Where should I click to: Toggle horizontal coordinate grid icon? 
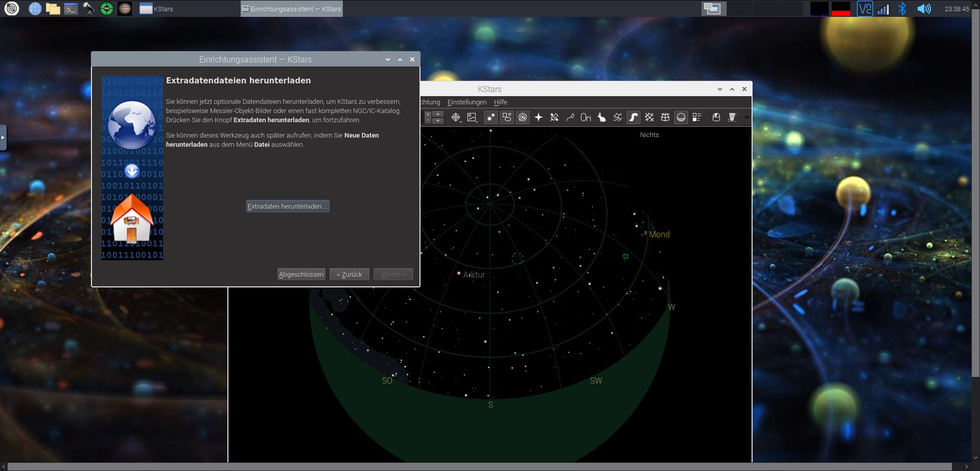pos(665,117)
